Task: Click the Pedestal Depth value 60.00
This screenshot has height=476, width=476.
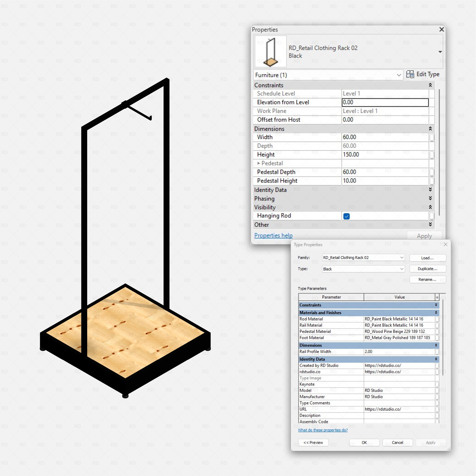Action: (x=385, y=172)
